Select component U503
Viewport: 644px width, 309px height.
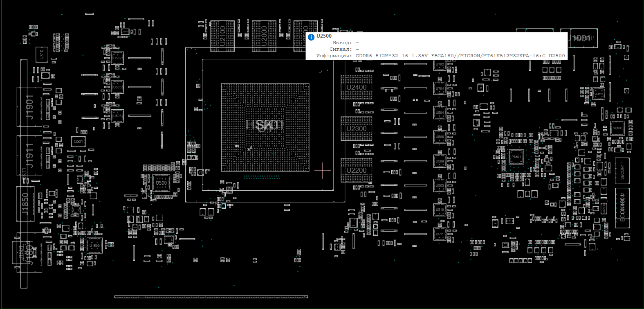click(x=117, y=87)
